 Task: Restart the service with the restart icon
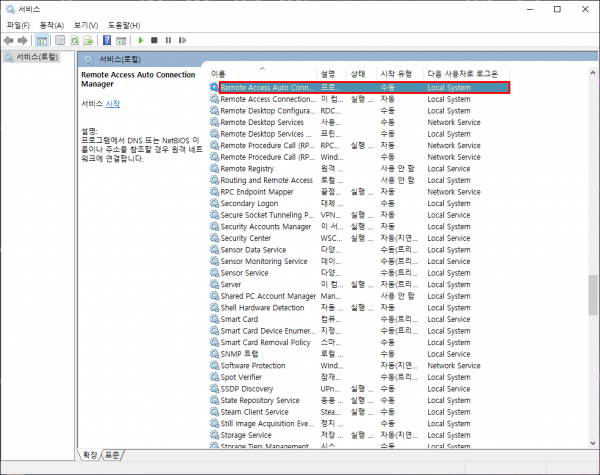click(181, 40)
